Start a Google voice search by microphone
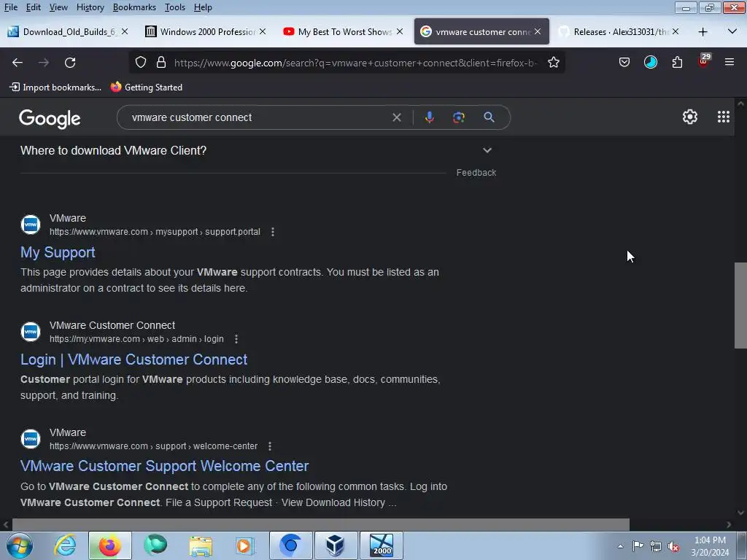This screenshot has width=747, height=560. [x=429, y=117]
